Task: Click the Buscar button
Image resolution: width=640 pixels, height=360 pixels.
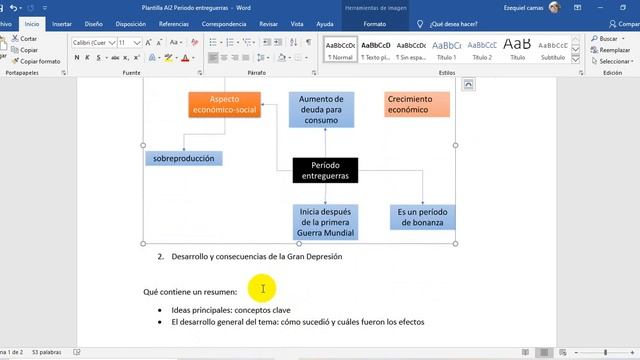Action: pyautogui.click(x=604, y=38)
